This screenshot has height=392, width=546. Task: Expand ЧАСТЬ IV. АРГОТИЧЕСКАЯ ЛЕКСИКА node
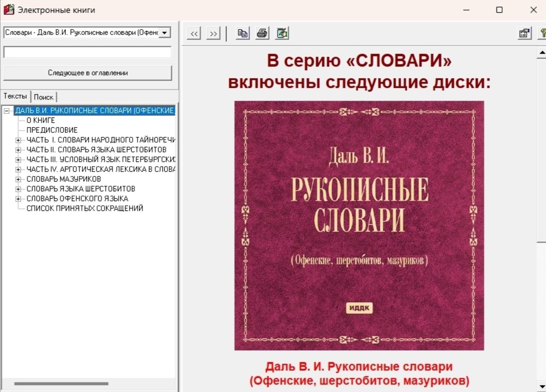[x=18, y=170]
